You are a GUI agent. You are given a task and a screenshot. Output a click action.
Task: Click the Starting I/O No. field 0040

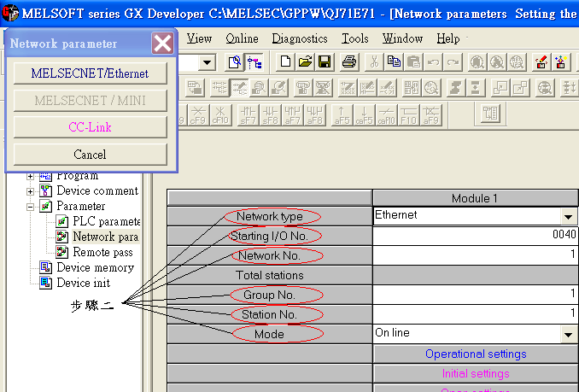[x=476, y=236]
